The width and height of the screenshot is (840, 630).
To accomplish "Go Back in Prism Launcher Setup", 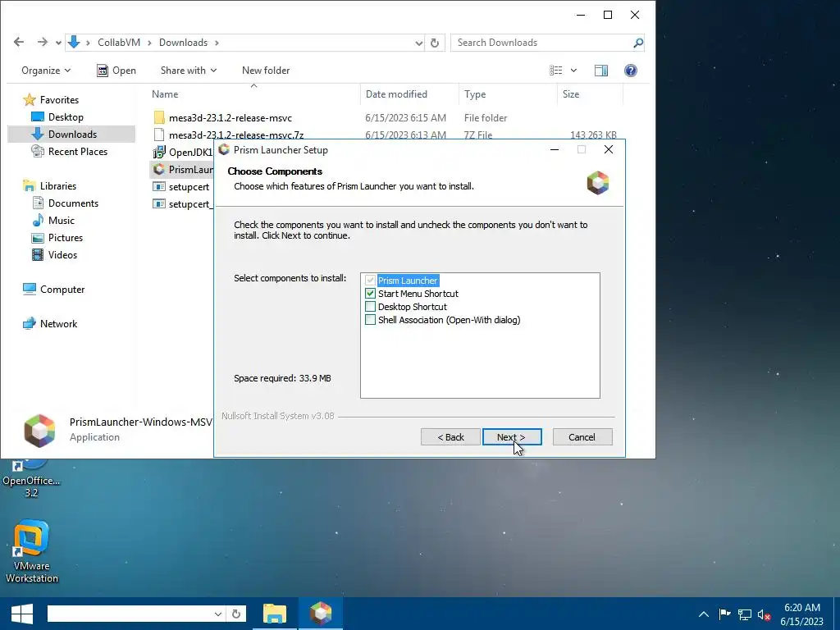I will 450,437.
